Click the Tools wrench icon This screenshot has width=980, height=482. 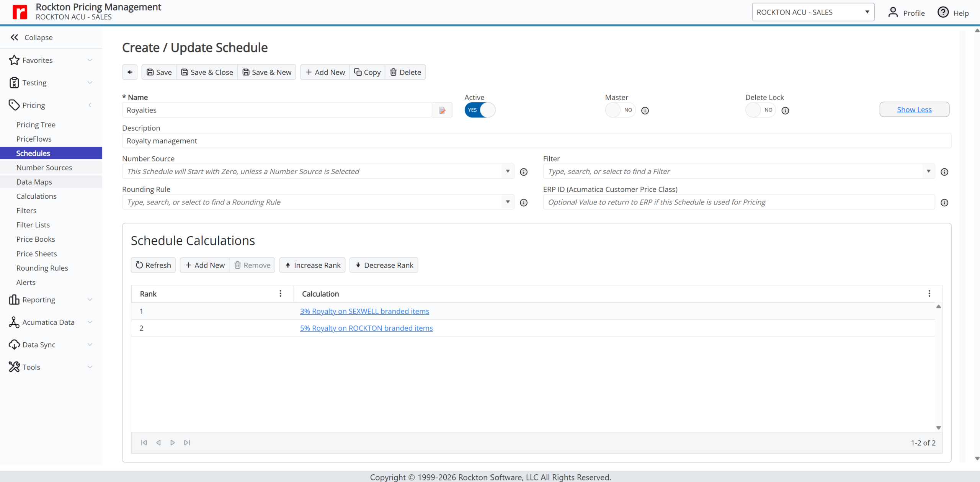point(14,367)
